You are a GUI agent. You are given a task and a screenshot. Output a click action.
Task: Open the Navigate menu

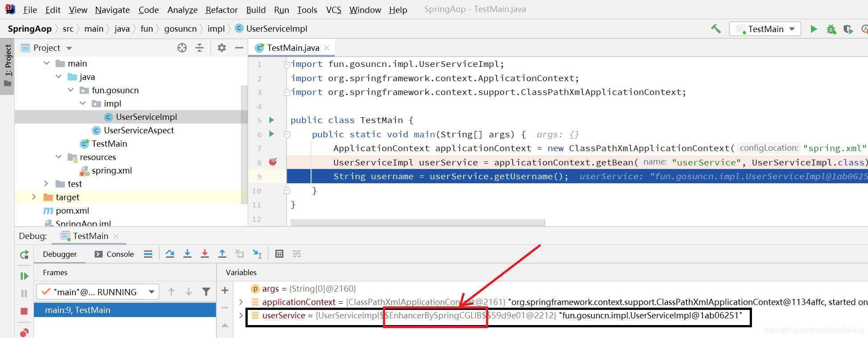coord(112,10)
